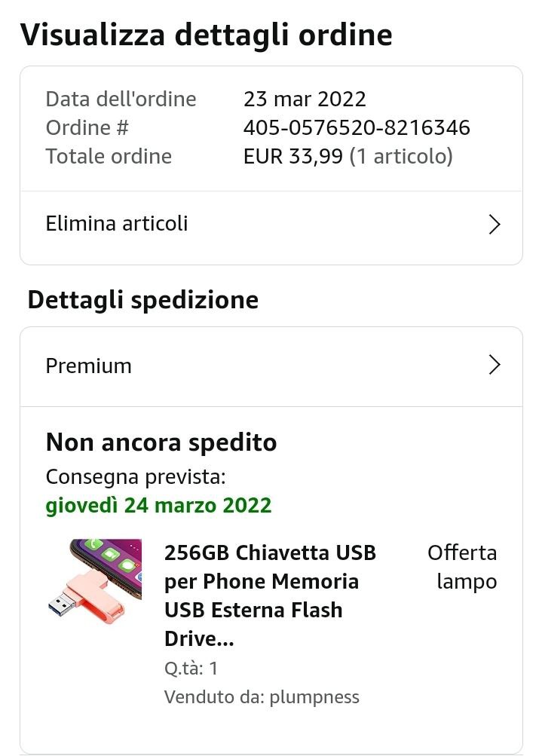Click the chevron arrow beside Elimina articoli

495,225
